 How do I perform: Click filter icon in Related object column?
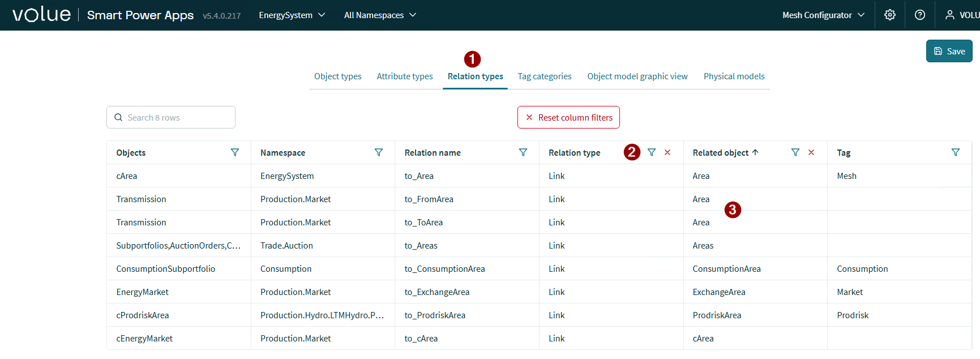tap(795, 152)
